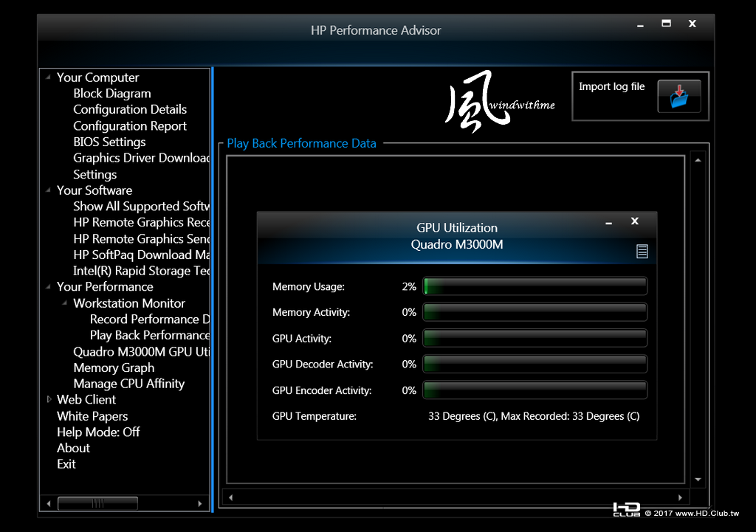The image size is (756, 532).
Task: Click the sidebar scroll right arrow
Action: pos(200,503)
